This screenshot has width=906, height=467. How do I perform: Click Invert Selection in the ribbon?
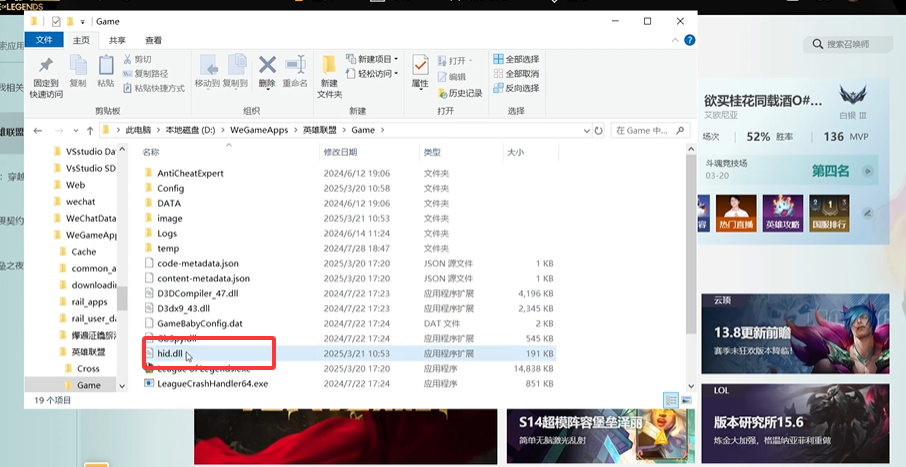click(x=515, y=88)
